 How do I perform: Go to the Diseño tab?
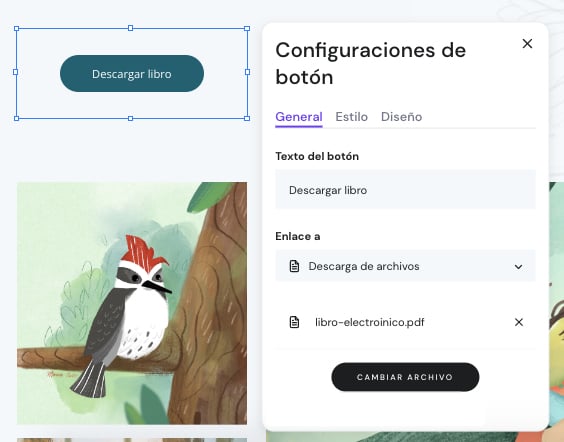(x=401, y=117)
